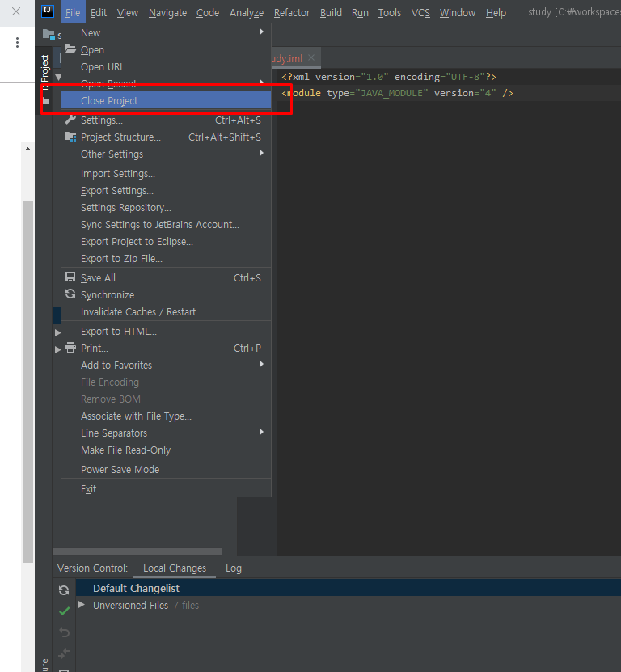Click the Open folder icon in the File menu
The image size is (621, 672).
[70, 49]
